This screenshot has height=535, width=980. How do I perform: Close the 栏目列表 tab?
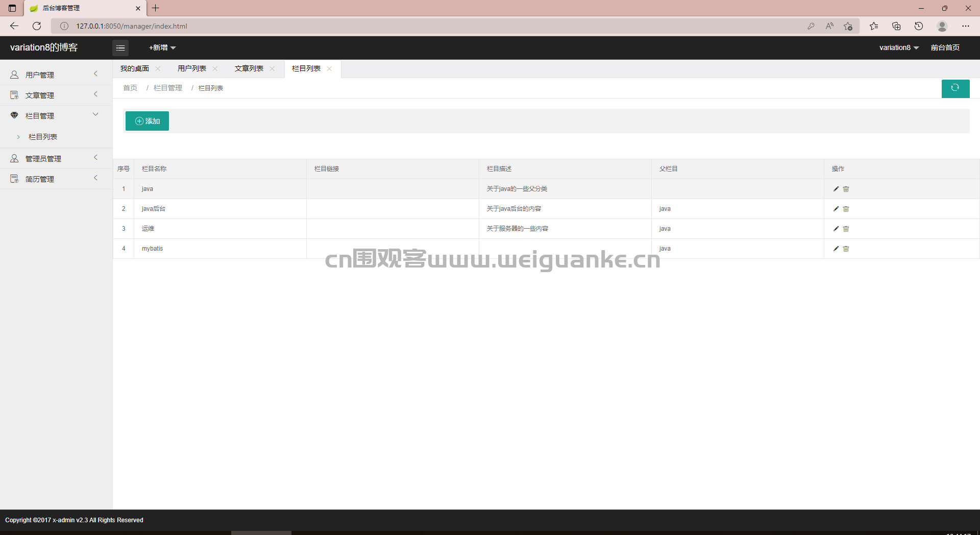(x=329, y=69)
